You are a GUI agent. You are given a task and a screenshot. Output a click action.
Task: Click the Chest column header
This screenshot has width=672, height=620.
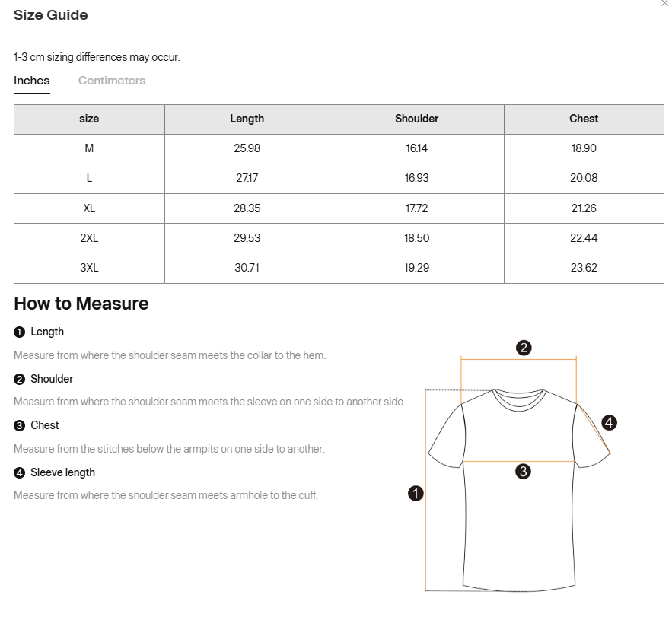[584, 119]
